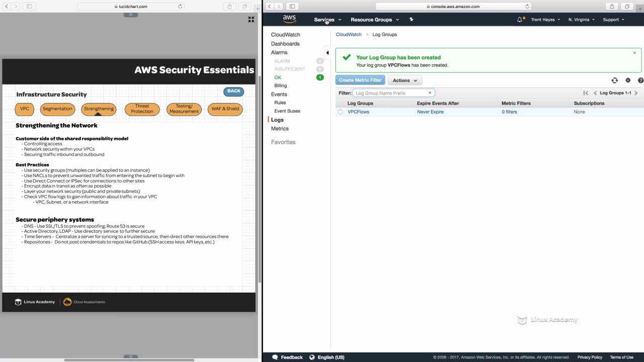
Task: Click Create Metric Filter button
Action: [x=360, y=80]
